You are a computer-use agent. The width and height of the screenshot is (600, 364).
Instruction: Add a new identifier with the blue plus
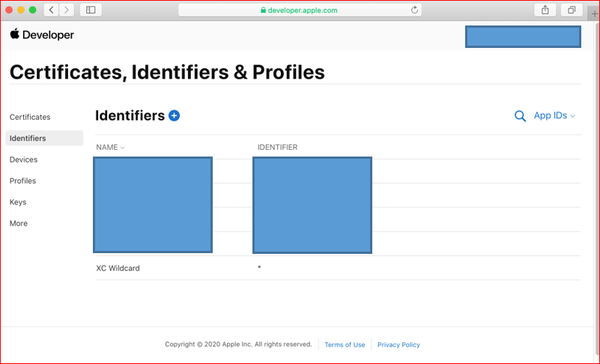coord(174,115)
